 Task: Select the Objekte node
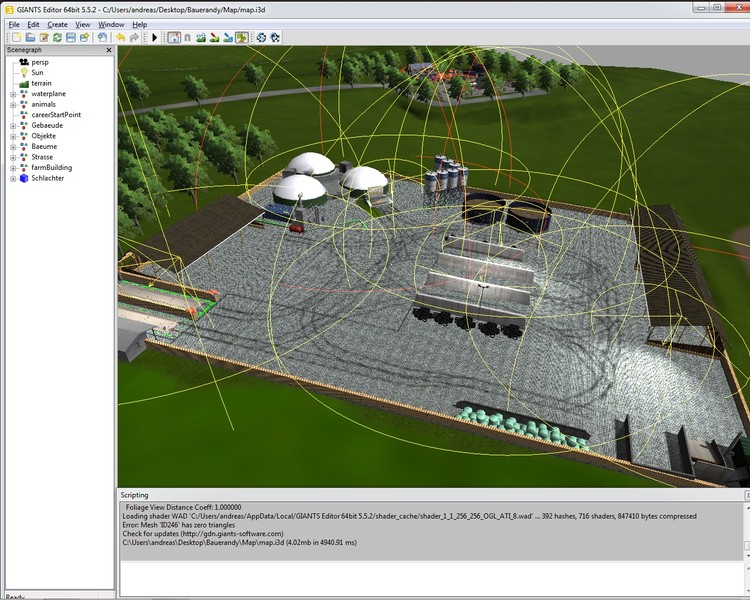click(x=44, y=136)
